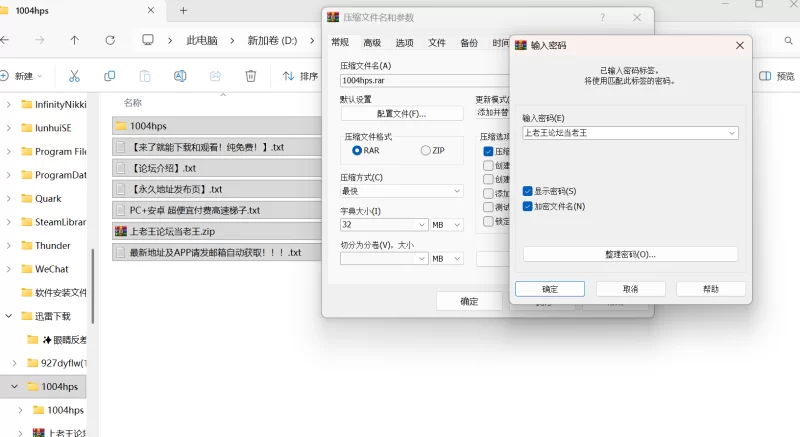800x437 pixels.
Task: Refresh the Explorer folder view
Action: [110, 40]
